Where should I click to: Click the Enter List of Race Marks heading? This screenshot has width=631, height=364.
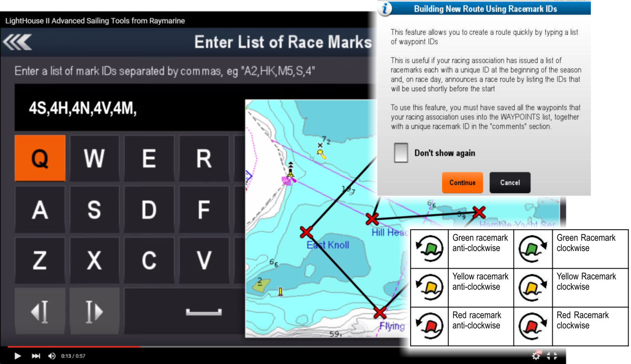[x=283, y=42]
